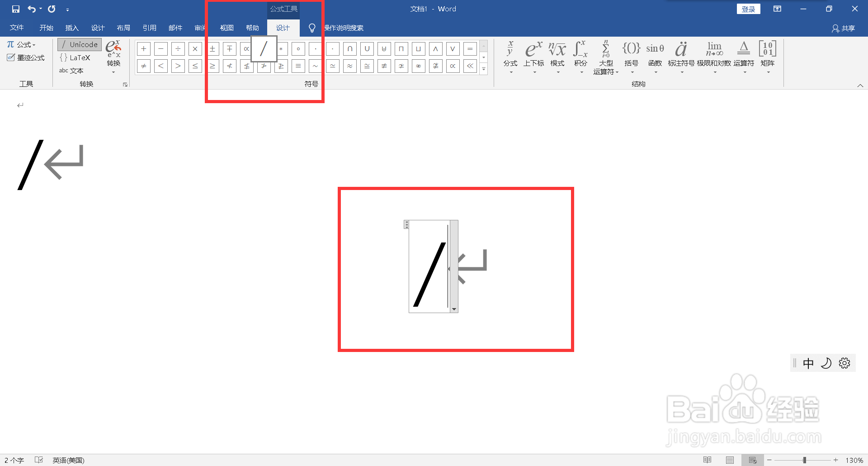The height and width of the screenshot is (466, 868).
Task: Redo the last action
Action: point(52,9)
